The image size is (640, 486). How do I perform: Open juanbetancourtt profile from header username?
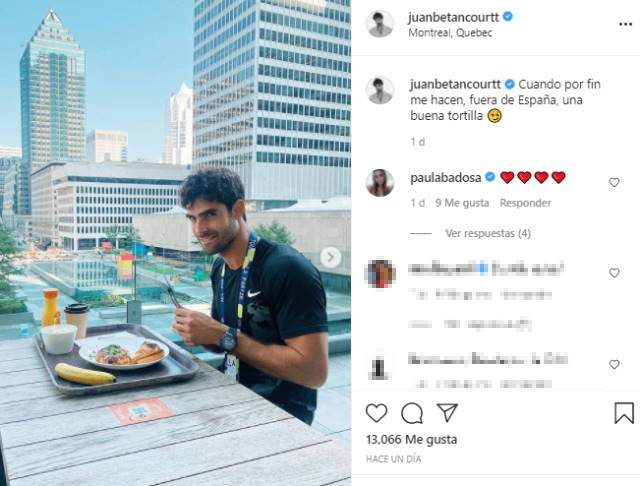point(453,17)
